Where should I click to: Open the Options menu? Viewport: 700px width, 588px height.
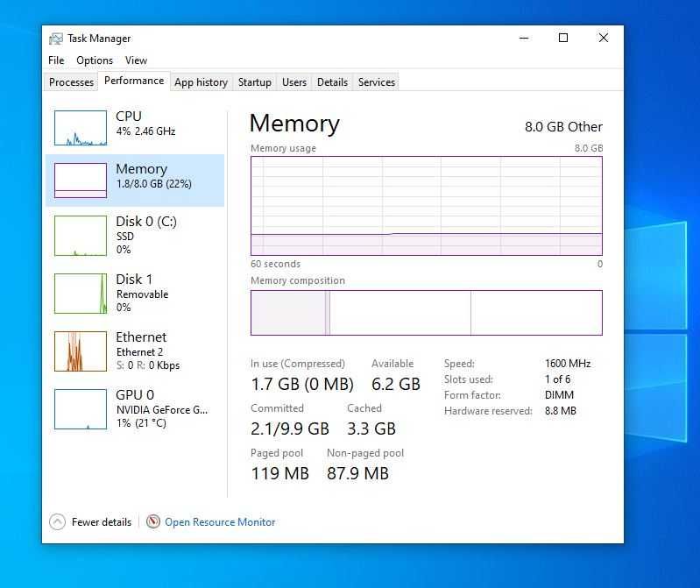click(x=95, y=60)
